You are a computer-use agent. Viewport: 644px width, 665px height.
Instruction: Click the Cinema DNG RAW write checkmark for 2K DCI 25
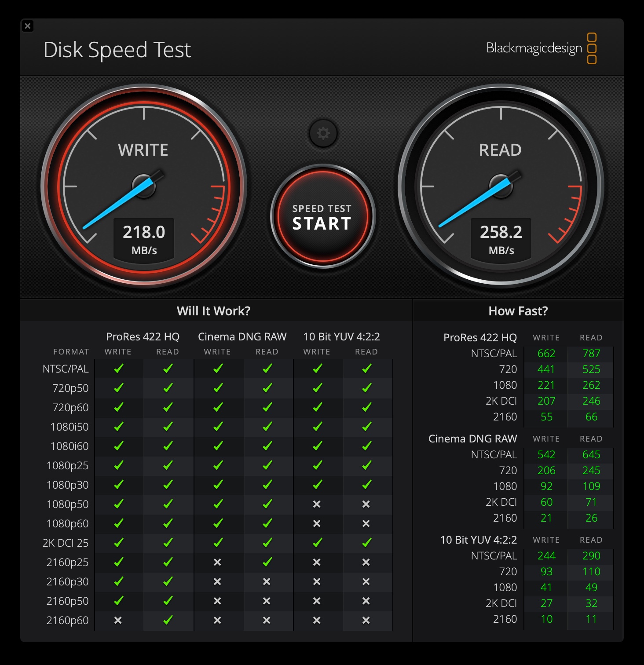tap(218, 543)
